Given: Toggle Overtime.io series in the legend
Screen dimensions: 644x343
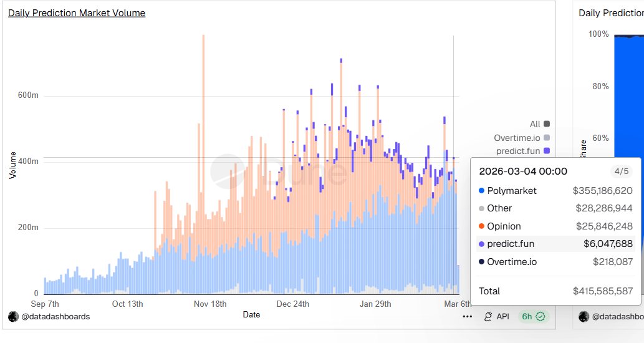Looking at the screenshot, I should pos(522,138).
